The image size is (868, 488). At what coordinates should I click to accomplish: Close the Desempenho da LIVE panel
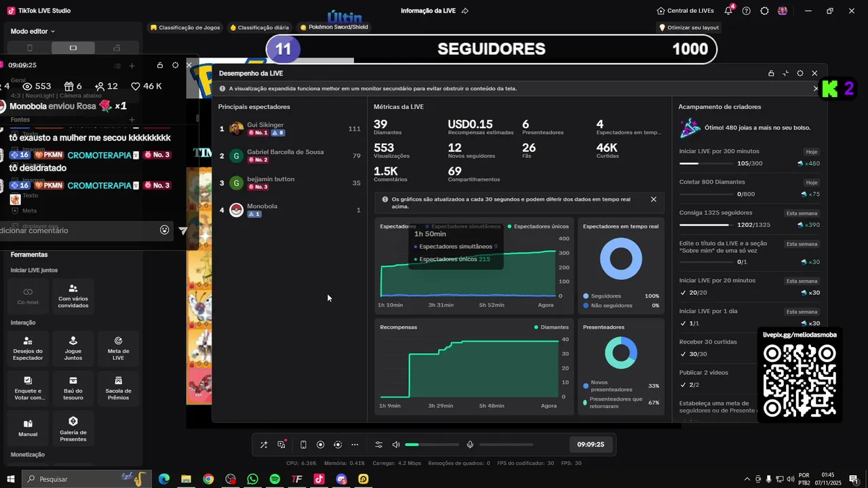(814, 73)
